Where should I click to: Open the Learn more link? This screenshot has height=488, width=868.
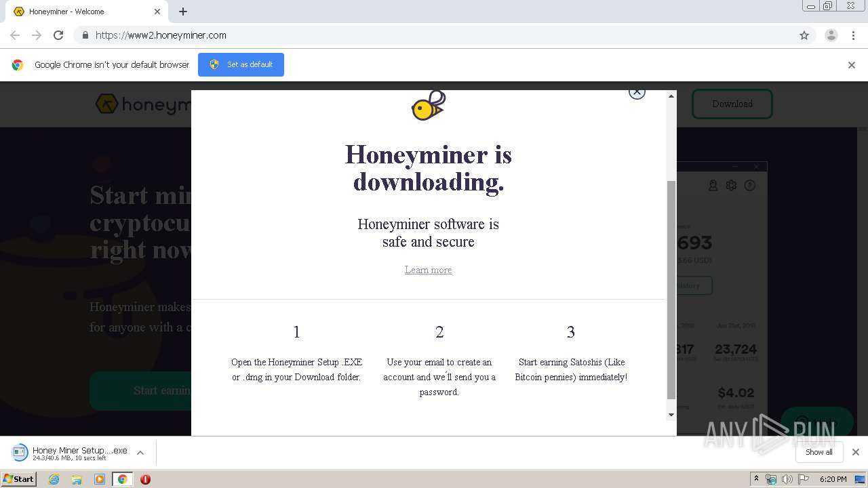click(428, 270)
